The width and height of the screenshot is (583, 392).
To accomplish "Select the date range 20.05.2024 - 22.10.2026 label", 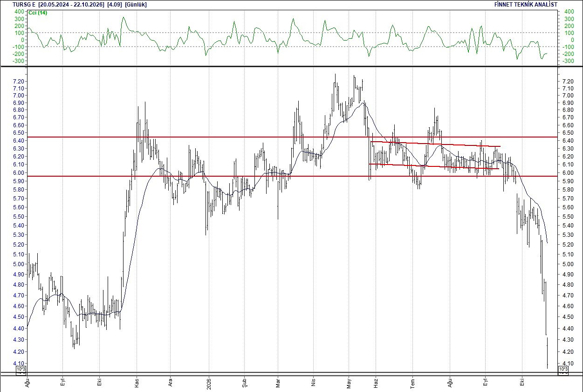I will [x=71, y=4].
